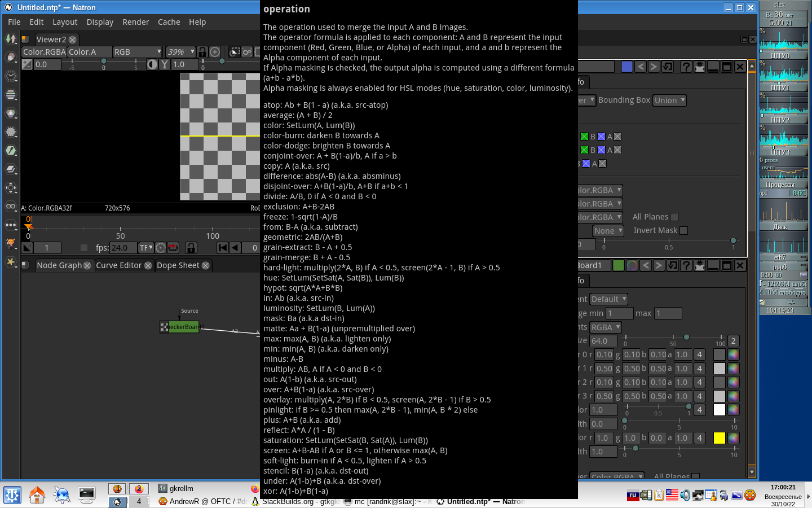Toggle the green G channel checkbox in first row
Viewport: 812px width, 508px height.
[584, 137]
